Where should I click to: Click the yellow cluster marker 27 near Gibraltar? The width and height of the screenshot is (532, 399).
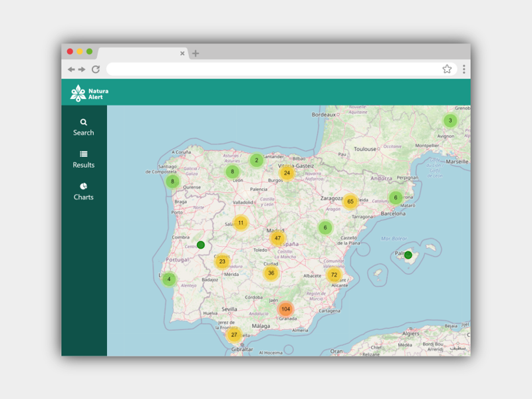[x=234, y=335]
